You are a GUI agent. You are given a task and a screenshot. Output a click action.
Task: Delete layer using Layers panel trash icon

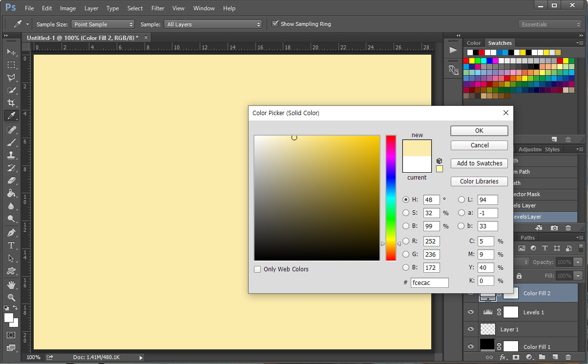[x=568, y=357]
